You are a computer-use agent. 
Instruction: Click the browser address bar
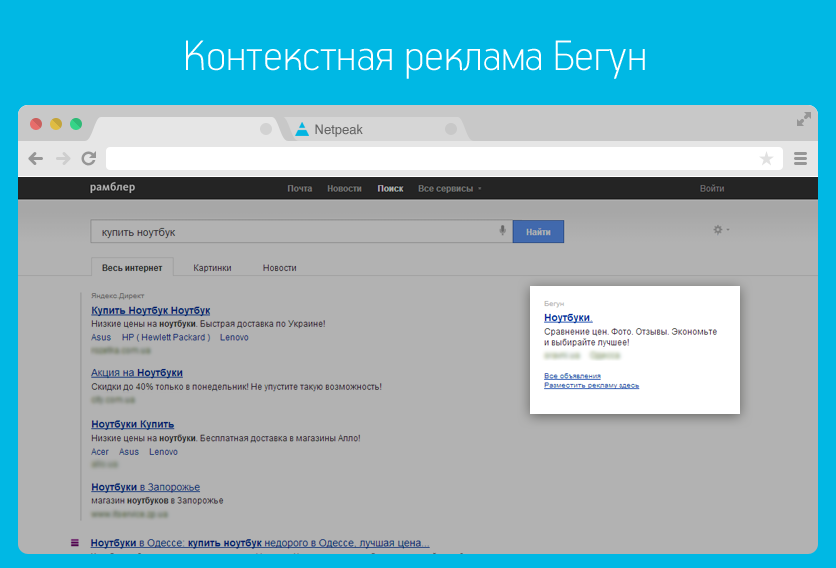pyautogui.click(x=444, y=158)
